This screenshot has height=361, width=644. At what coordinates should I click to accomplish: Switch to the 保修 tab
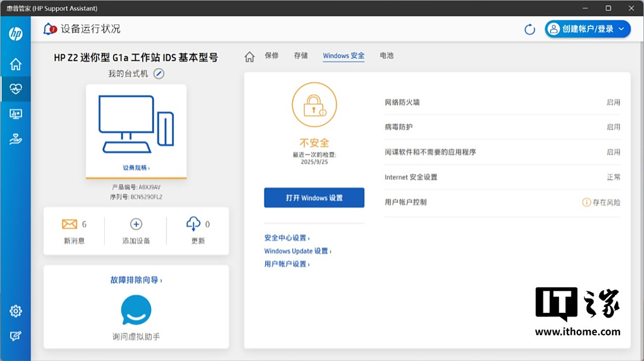pyautogui.click(x=272, y=56)
